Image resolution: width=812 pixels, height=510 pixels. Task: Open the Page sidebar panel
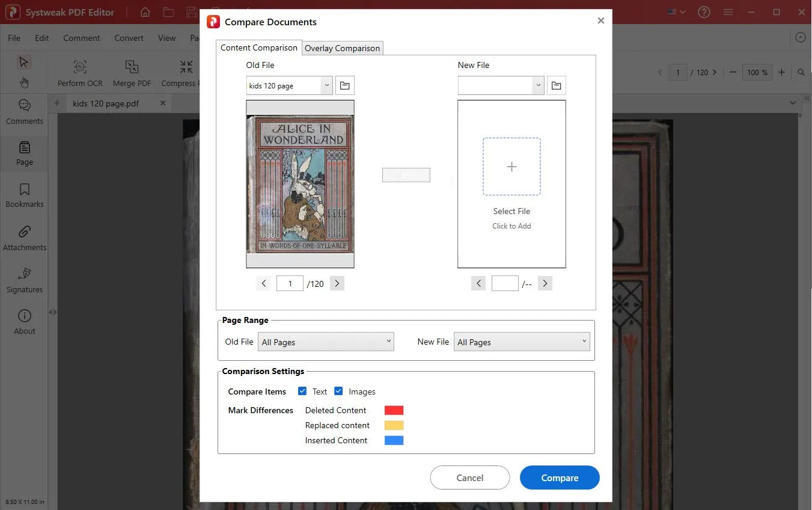25,153
